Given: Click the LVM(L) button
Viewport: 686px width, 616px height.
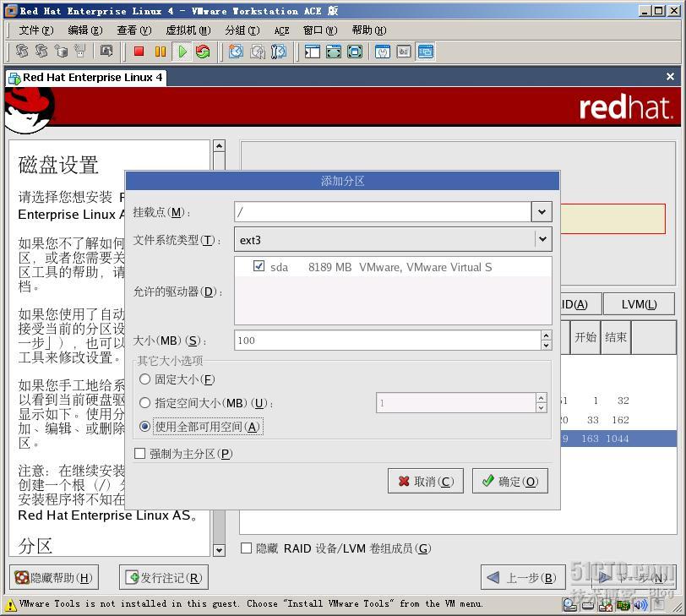Looking at the screenshot, I should click(x=639, y=304).
